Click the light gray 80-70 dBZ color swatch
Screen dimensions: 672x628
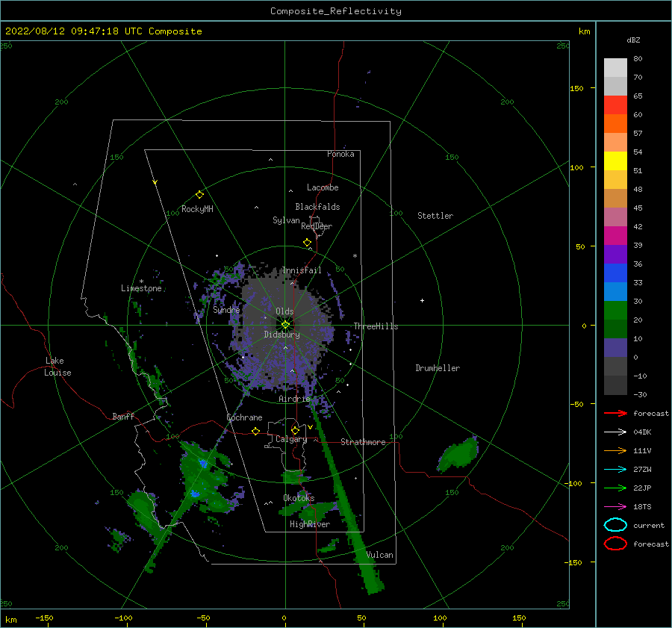point(615,68)
